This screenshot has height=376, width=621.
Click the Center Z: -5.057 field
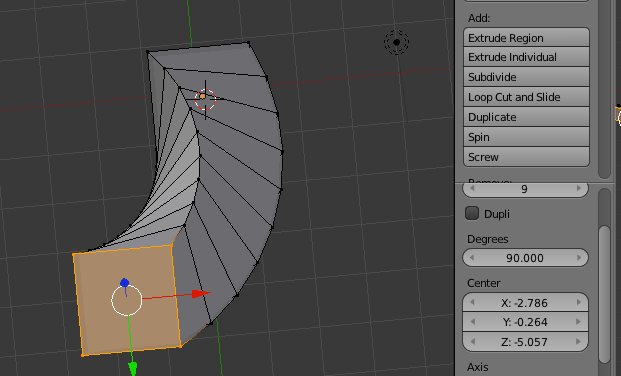click(525, 342)
